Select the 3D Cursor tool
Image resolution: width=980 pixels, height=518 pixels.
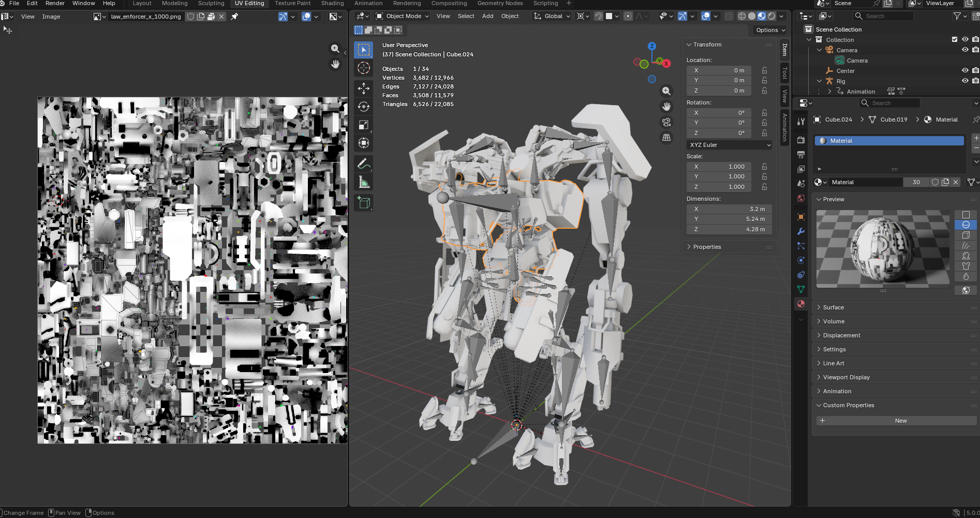[364, 68]
